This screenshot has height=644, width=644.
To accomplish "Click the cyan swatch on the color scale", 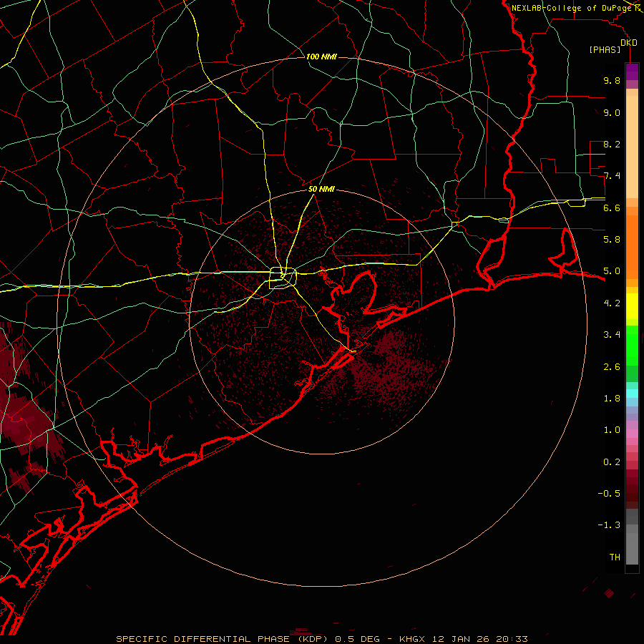I will 632,394.
